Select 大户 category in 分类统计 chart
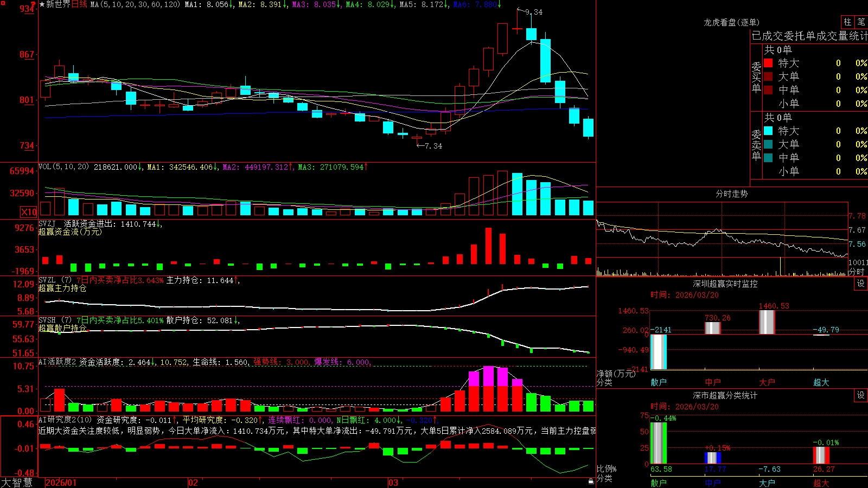 coord(767,483)
